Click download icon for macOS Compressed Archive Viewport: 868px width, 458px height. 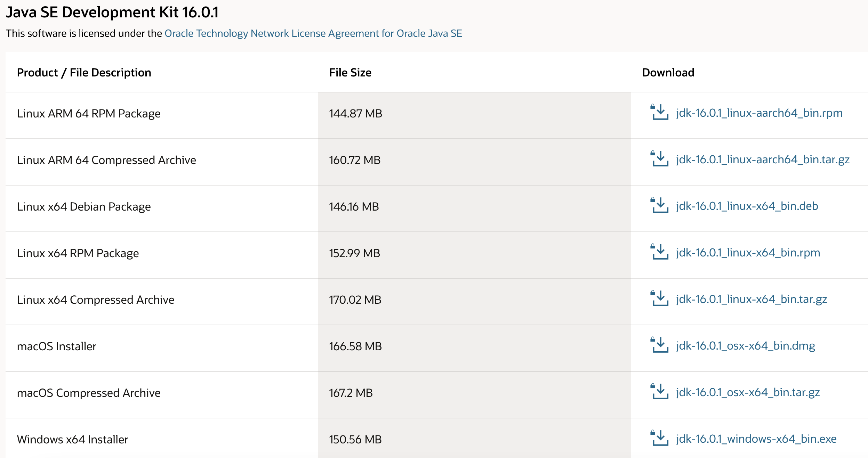click(659, 392)
